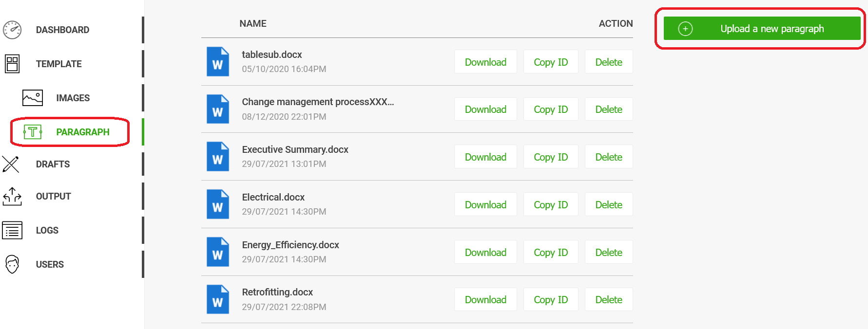This screenshot has height=329, width=868.
Task: Click the Drafts pencil-ruler icon
Action: click(11, 164)
